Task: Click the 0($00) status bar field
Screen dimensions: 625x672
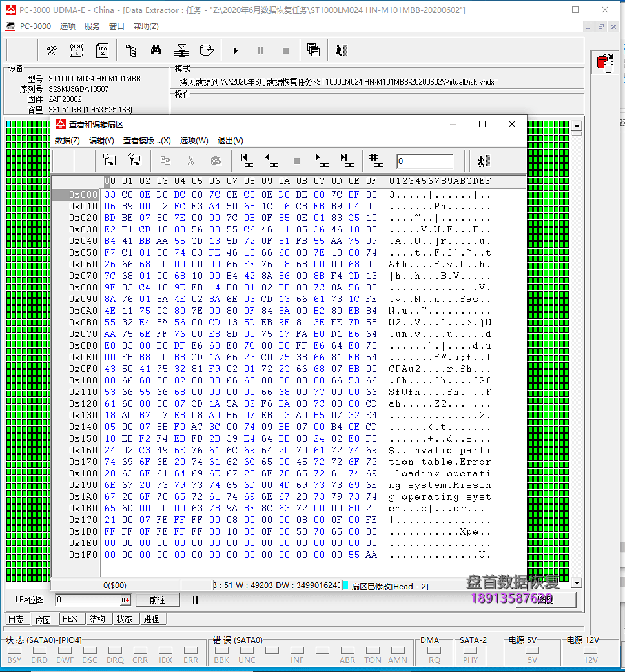Action: point(115,585)
